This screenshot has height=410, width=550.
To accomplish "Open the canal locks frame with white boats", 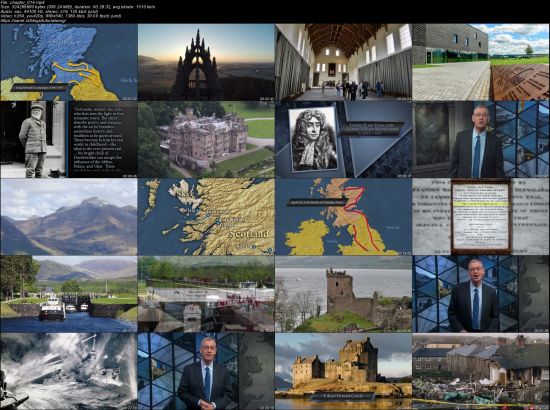I will [x=69, y=294].
